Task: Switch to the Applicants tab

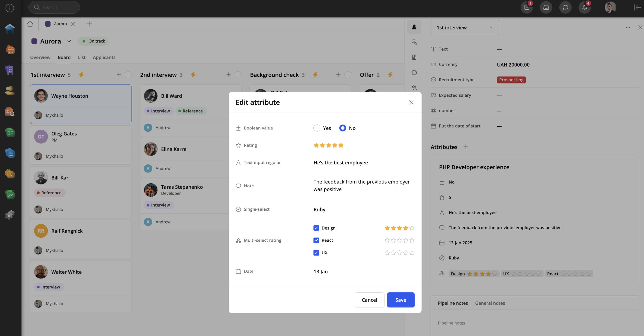Action: (x=104, y=57)
